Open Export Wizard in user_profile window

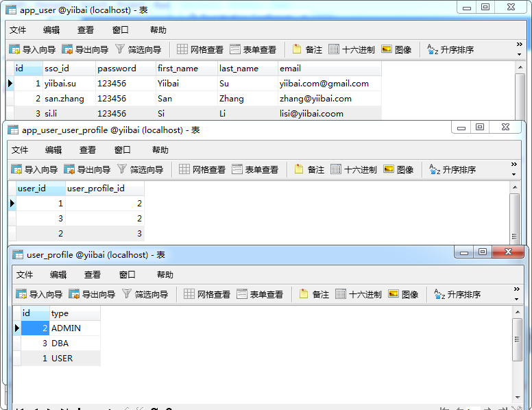point(92,294)
